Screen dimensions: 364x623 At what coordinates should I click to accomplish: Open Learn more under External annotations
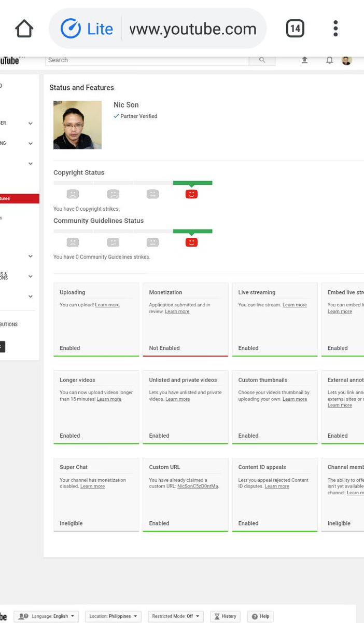coord(340,405)
